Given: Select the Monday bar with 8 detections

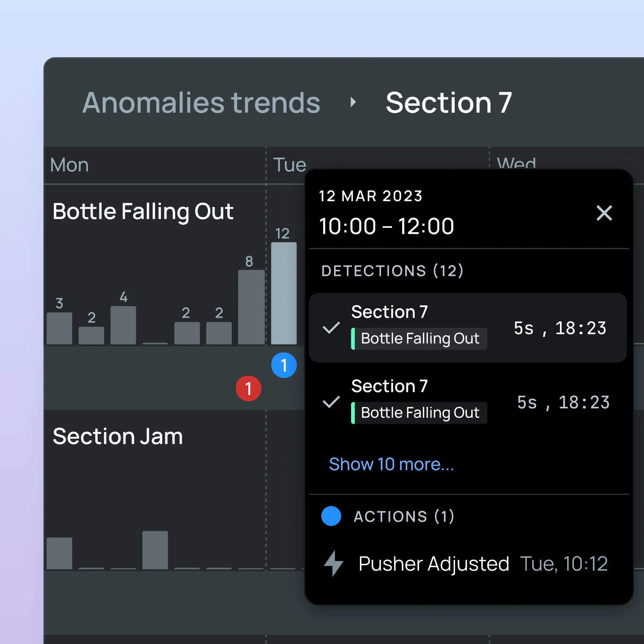Looking at the screenshot, I should pyautogui.click(x=251, y=307).
